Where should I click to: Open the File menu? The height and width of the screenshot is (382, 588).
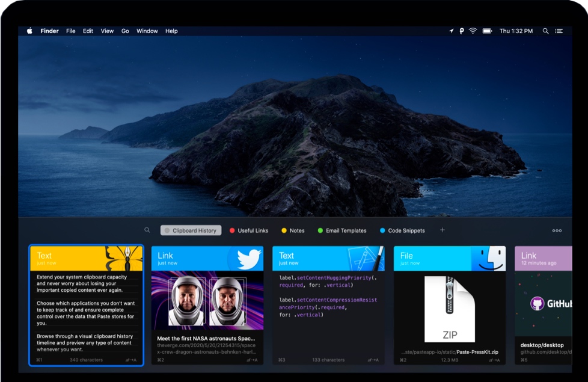pos(71,31)
